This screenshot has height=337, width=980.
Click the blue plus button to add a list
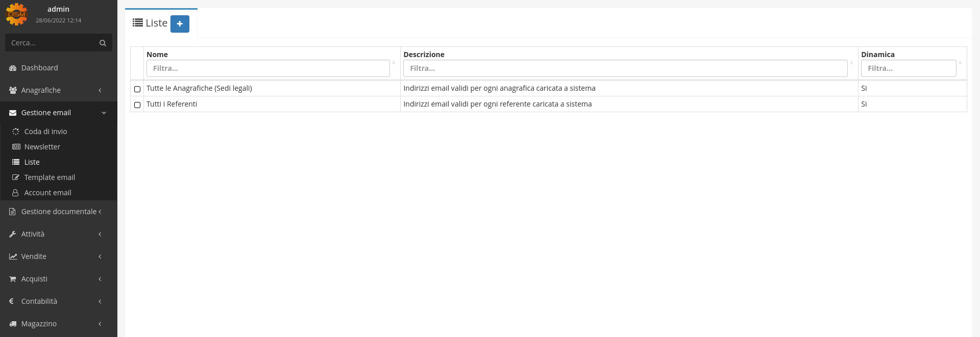[x=180, y=24]
